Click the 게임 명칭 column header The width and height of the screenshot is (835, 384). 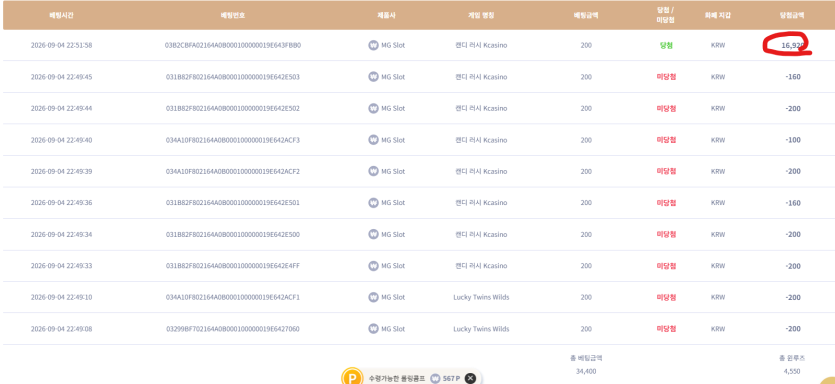pos(481,15)
